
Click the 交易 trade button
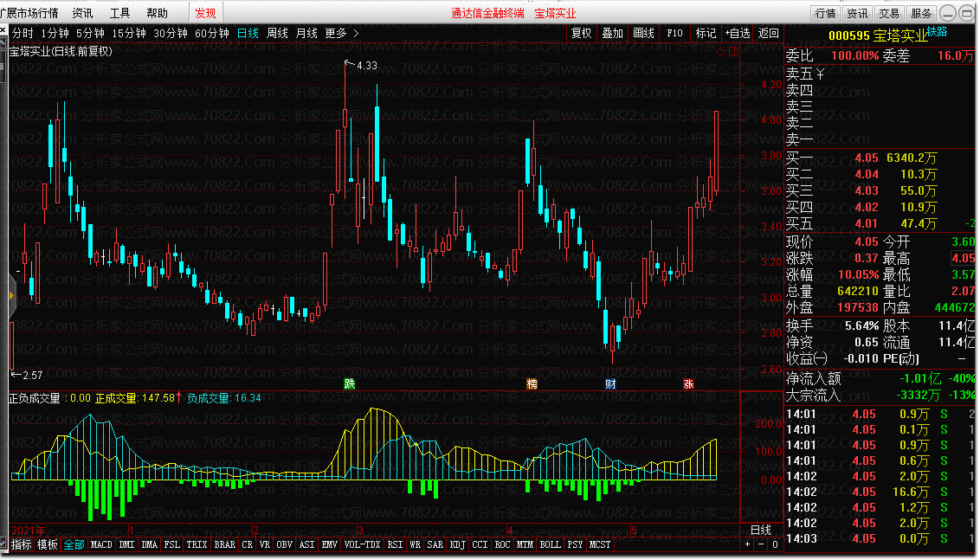click(889, 13)
